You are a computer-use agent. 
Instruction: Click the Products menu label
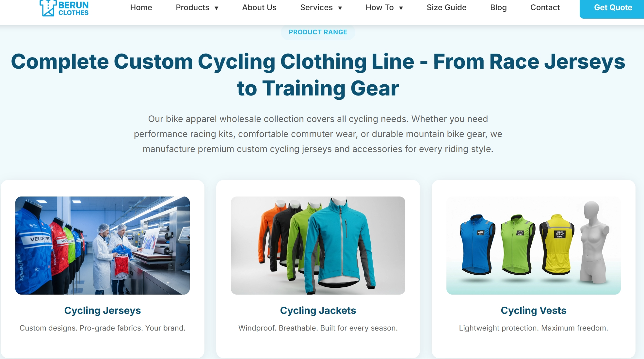tap(192, 8)
